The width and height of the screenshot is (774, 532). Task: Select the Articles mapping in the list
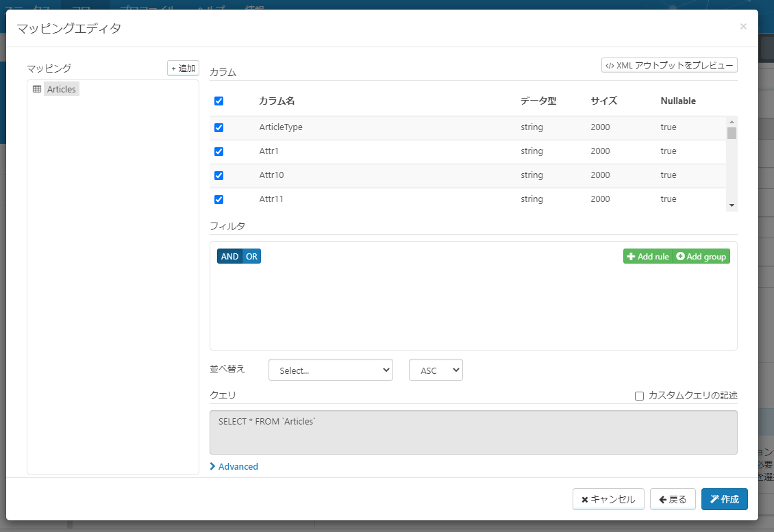pos(61,89)
